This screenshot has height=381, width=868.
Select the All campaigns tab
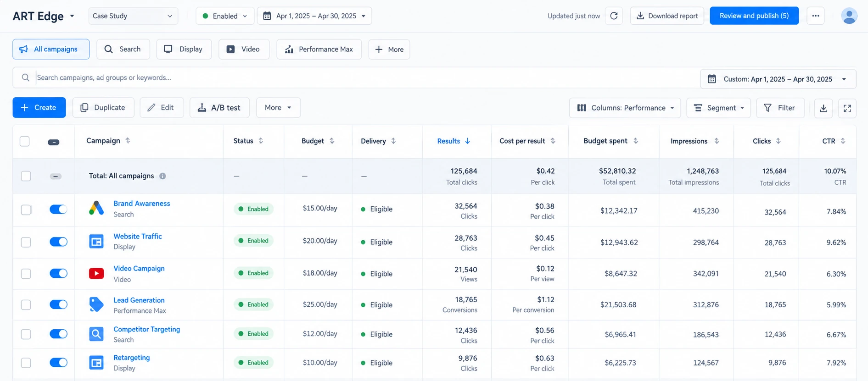point(51,49)
